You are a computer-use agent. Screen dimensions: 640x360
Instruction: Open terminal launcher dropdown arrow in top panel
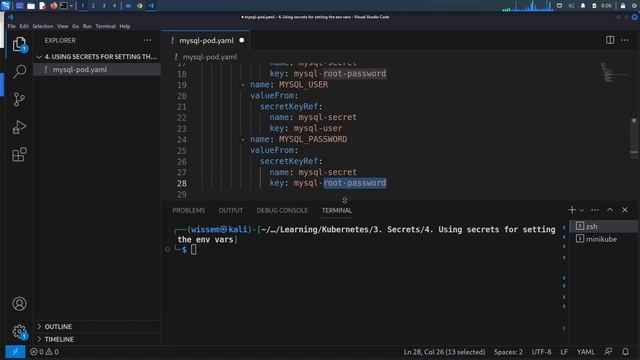pyautogui.click(x=71, y=6)
